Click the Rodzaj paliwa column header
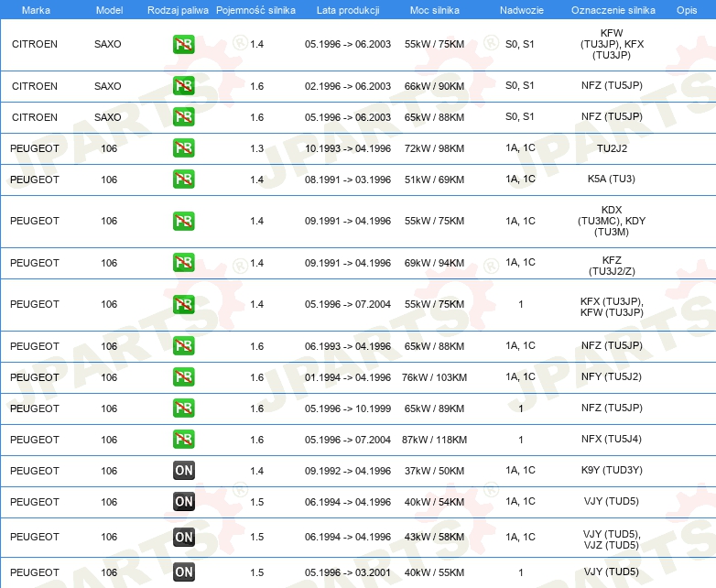Viewport: 716px width, 588px height. point(178,10)
